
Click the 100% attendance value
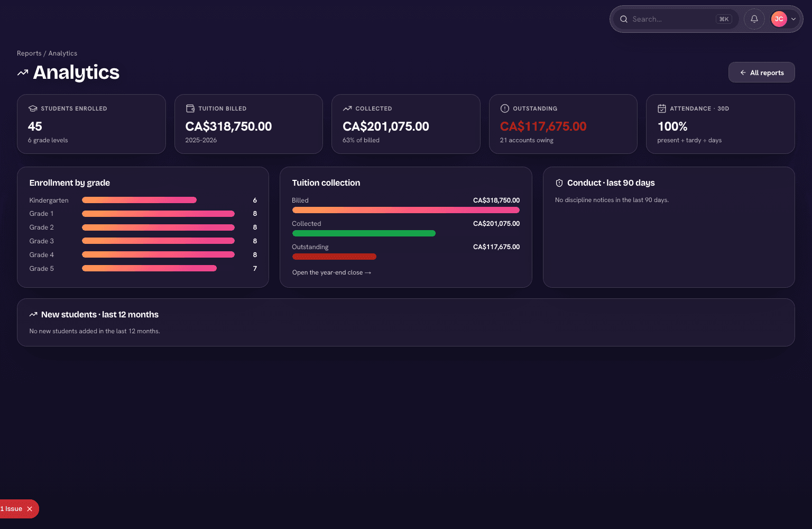(672, 126)
